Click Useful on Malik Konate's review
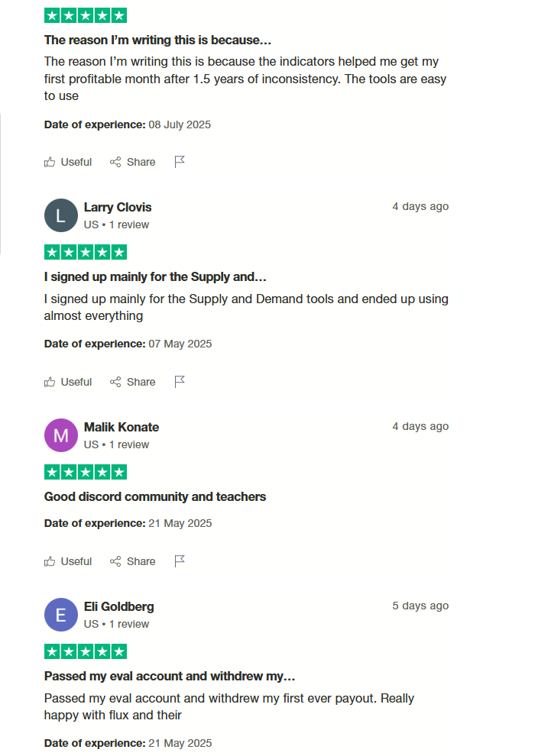This screenshot has width=551, height=756. [68, 561]
